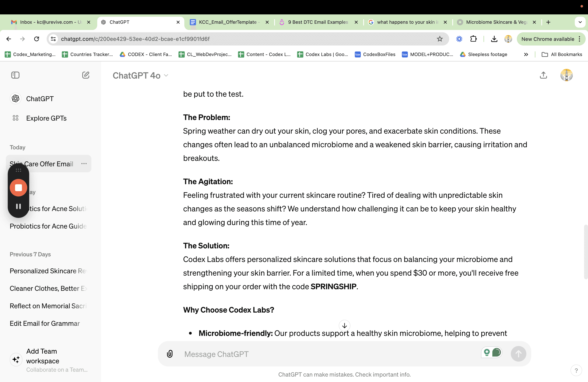Click the address bar URL
The image size is (588, 382).
pos(135,39)
